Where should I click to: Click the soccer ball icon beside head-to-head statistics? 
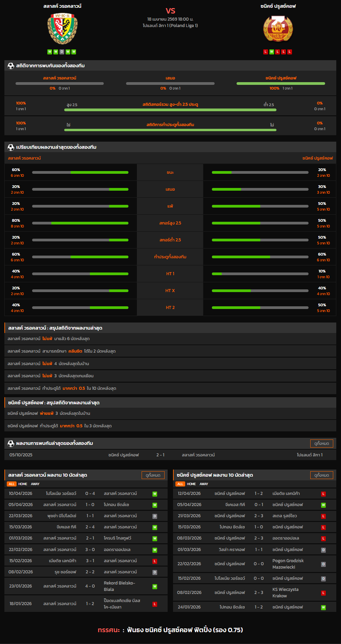tap(11, 66)
